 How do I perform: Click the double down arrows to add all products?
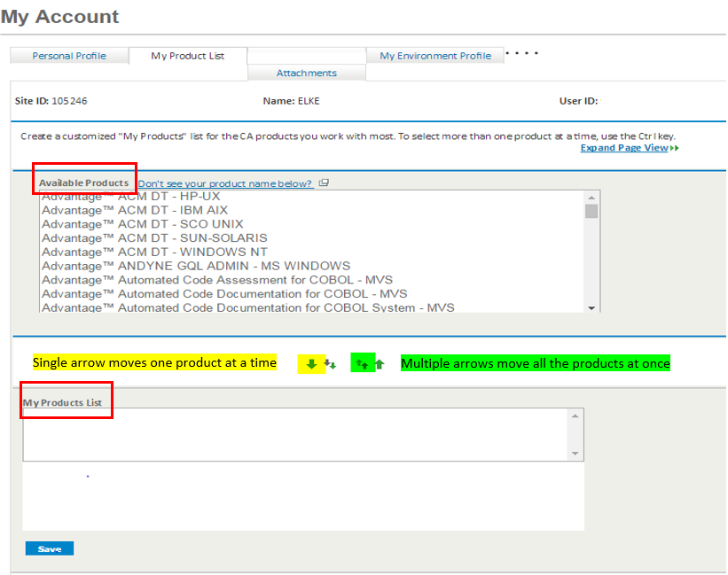(x=330, y=364)
